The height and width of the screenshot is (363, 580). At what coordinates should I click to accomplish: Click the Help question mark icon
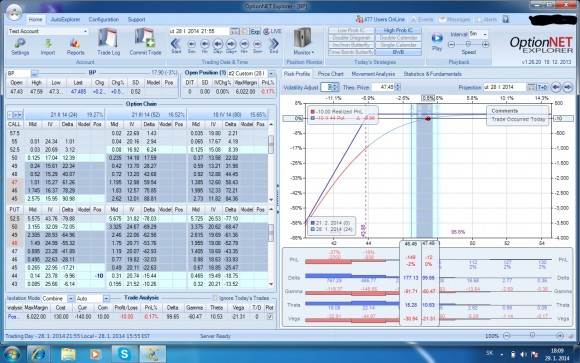click(506, 19)
